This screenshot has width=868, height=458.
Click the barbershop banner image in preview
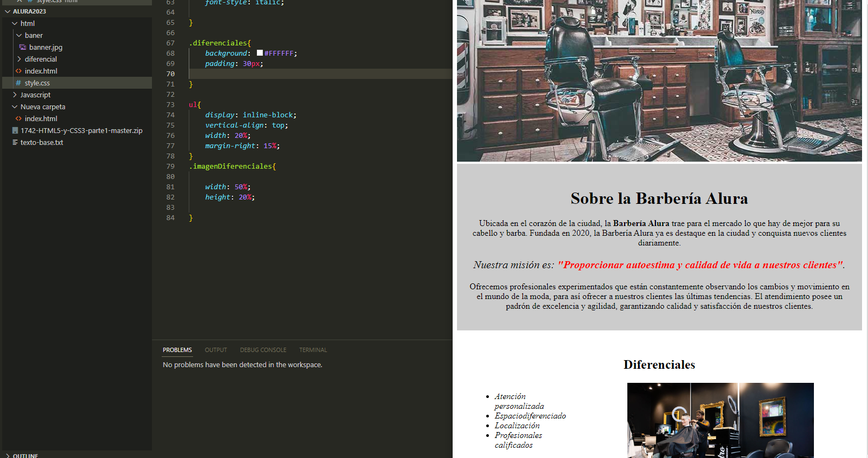[x=659, y=81]
